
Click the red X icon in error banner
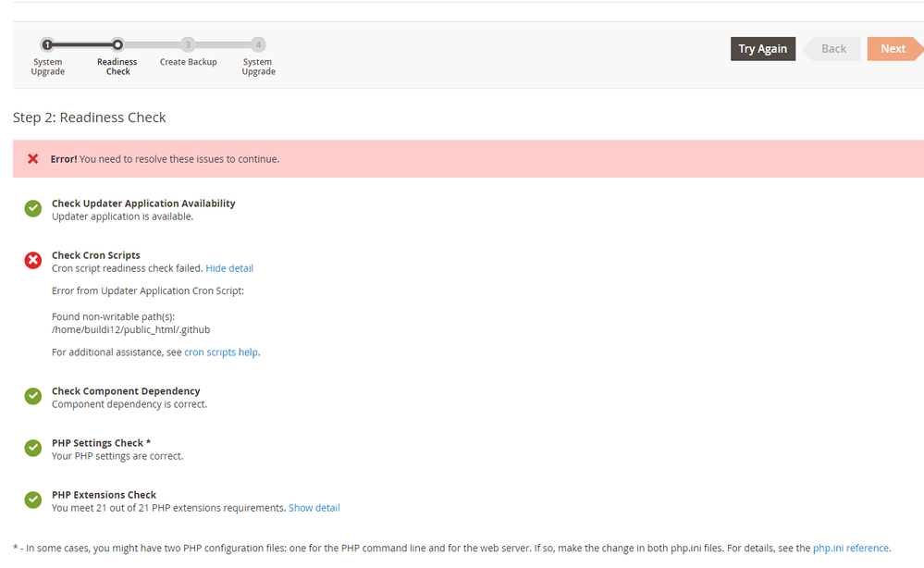(33, 159)
